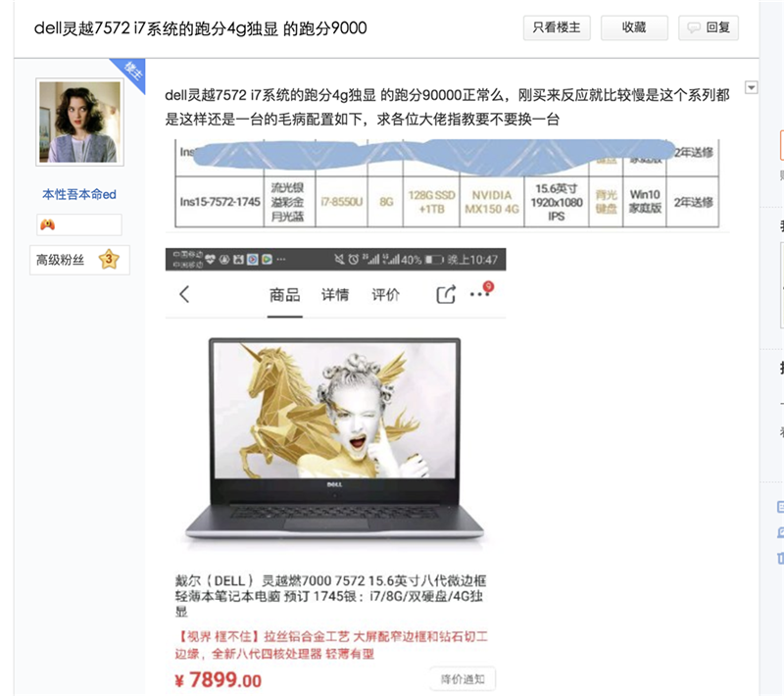This screenshot has height=696, width=784.
Task: Click the 戴尔（DELL）灵越燃7000 product title
Action: (x=330, y=596)
